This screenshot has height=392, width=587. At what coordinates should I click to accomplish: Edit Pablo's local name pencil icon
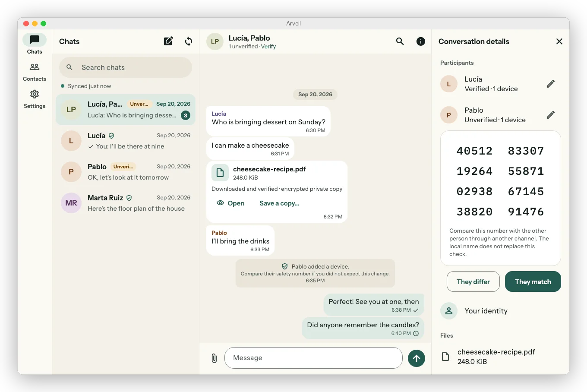click(551, 115)
